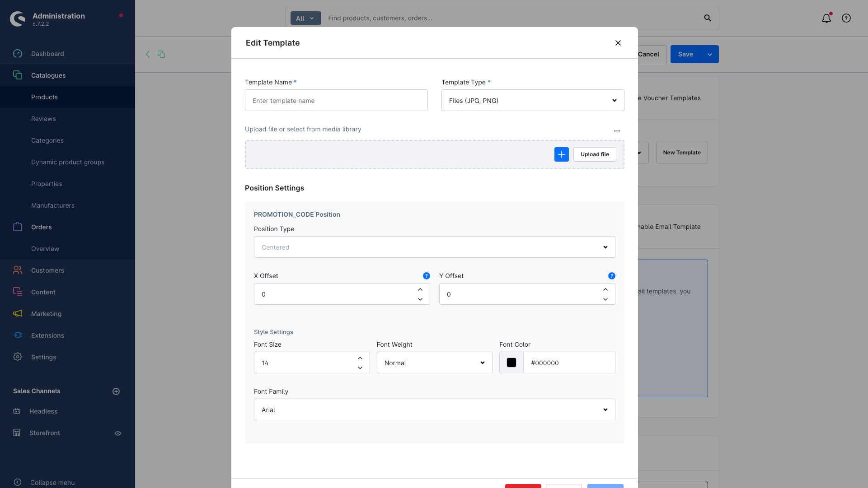The width and height of the screenshot is (868, 488).
Task: Add a new sales channel
Action: click(x=116, y=391)
